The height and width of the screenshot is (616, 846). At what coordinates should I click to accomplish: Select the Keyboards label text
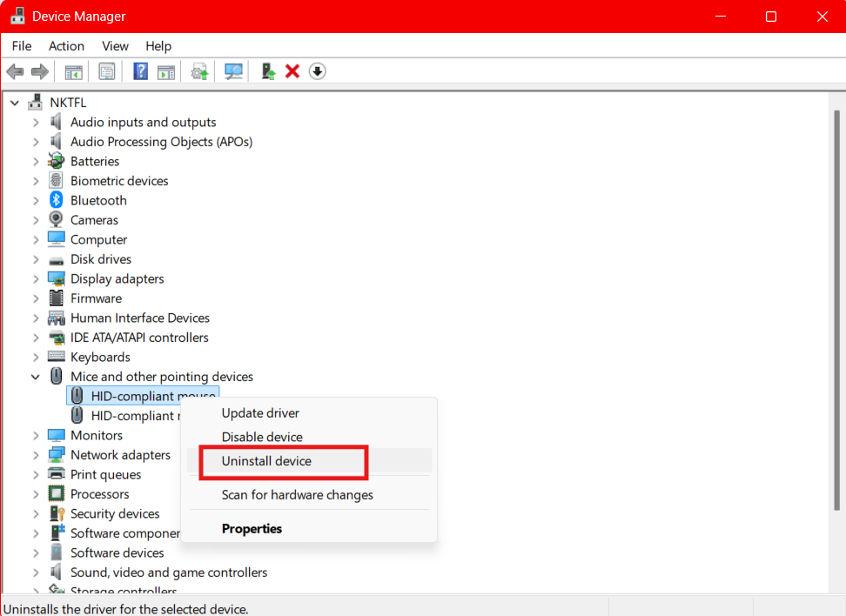coord(100,357)
